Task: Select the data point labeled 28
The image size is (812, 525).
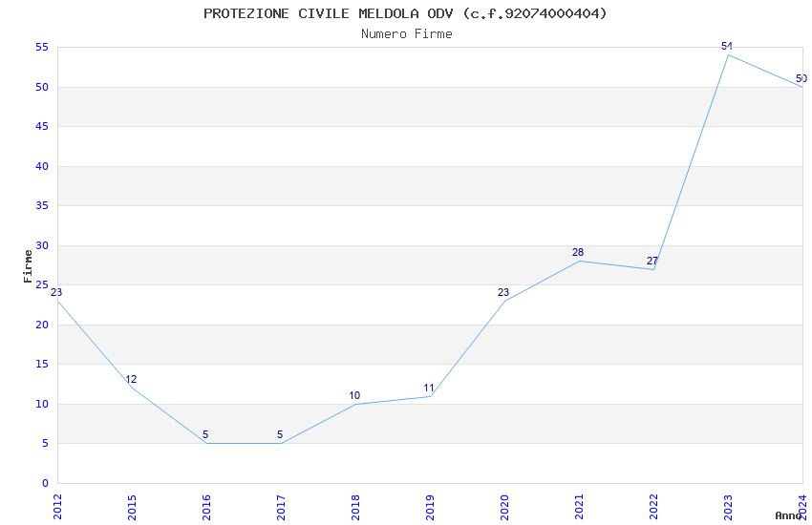Action: point(579,261)
